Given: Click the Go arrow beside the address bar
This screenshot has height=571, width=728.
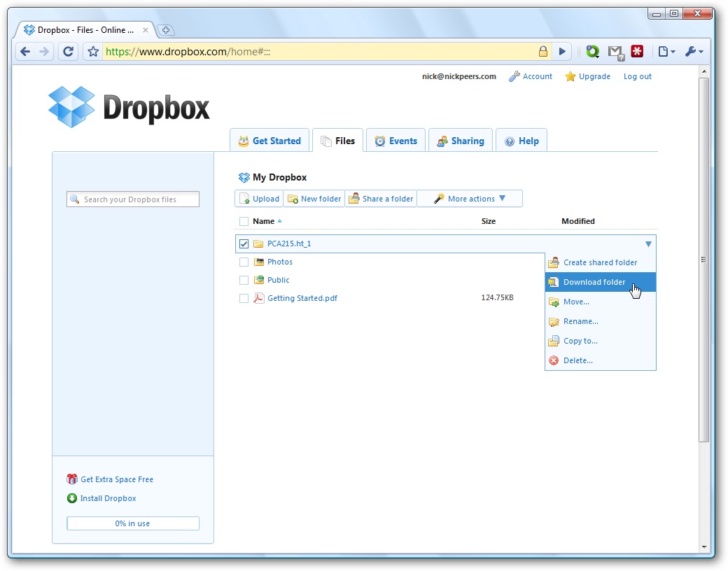Looking at the screenshot, I should tap(562, 52).
